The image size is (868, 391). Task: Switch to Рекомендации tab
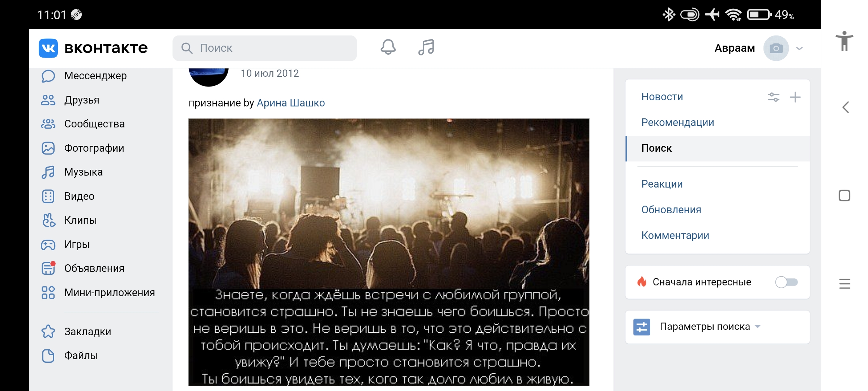678,122
